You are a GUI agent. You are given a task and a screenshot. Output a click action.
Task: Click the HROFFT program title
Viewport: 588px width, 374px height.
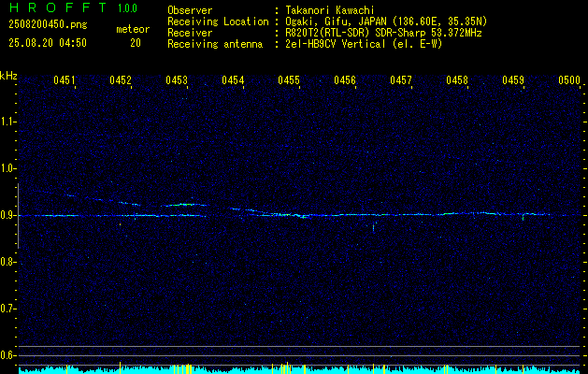(58, 7)
